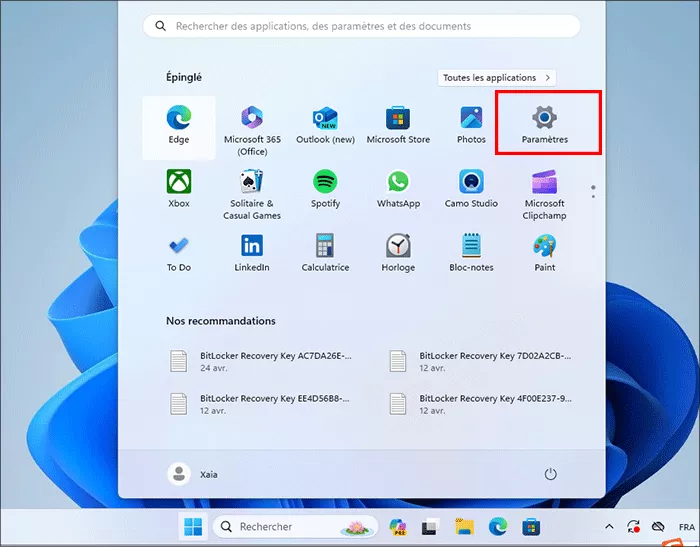Open Solitaire & Casual Games
Viewport: 700px width, 547px height.
tap(252, 192)
